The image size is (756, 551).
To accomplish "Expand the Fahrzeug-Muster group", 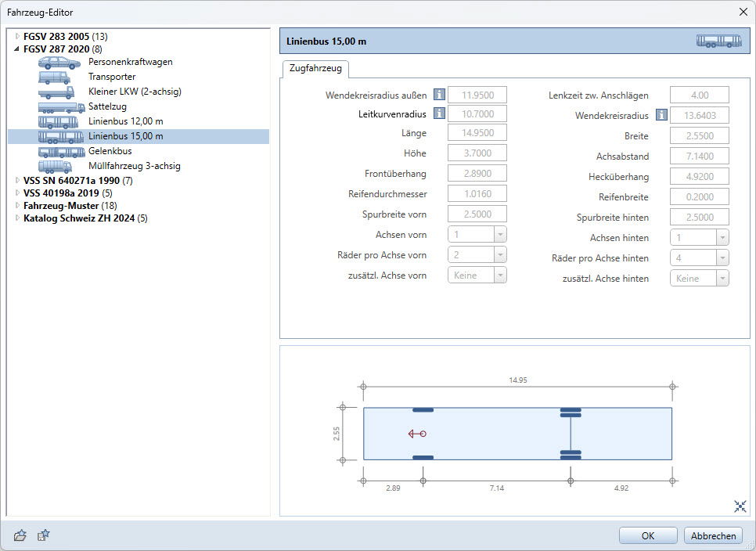I will pos(17,205).
